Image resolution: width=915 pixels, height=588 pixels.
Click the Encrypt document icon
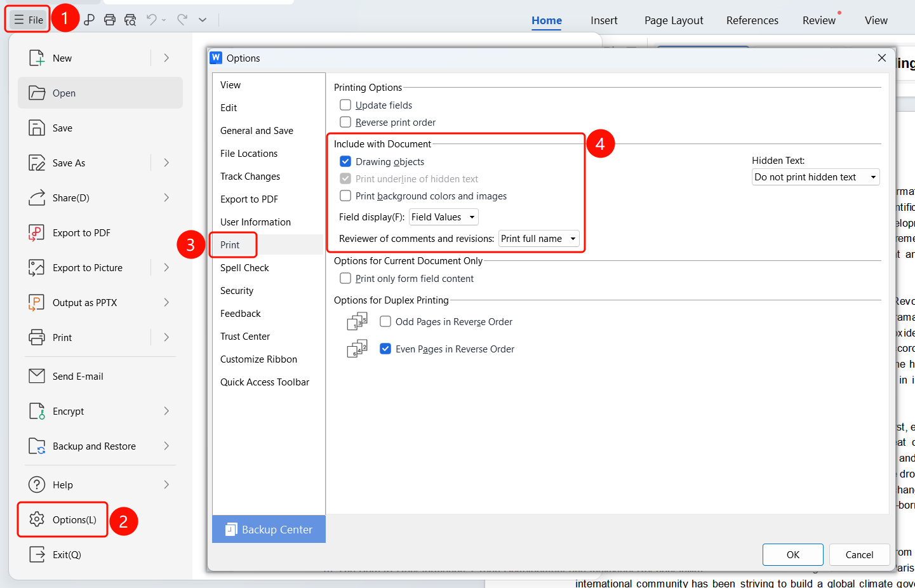(36, 411)
